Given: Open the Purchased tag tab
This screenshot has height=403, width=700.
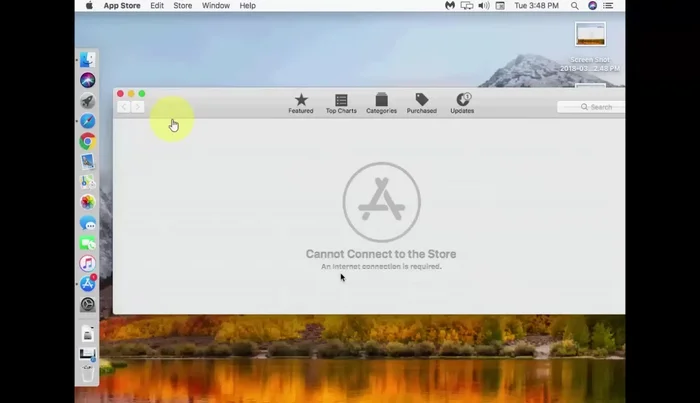Looking at the screenshot, I should click(x=421, y=104).
